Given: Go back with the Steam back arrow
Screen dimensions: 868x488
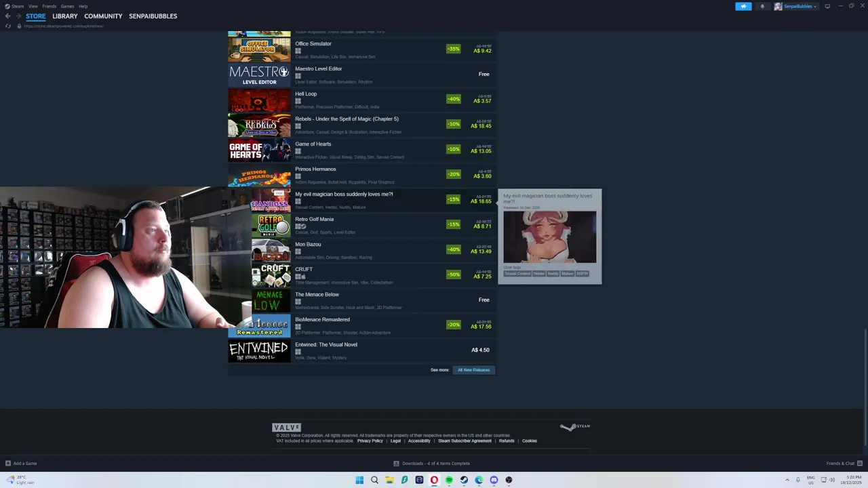Looking at the screenshot, I should pyautogui.click(x=7, y=16).
